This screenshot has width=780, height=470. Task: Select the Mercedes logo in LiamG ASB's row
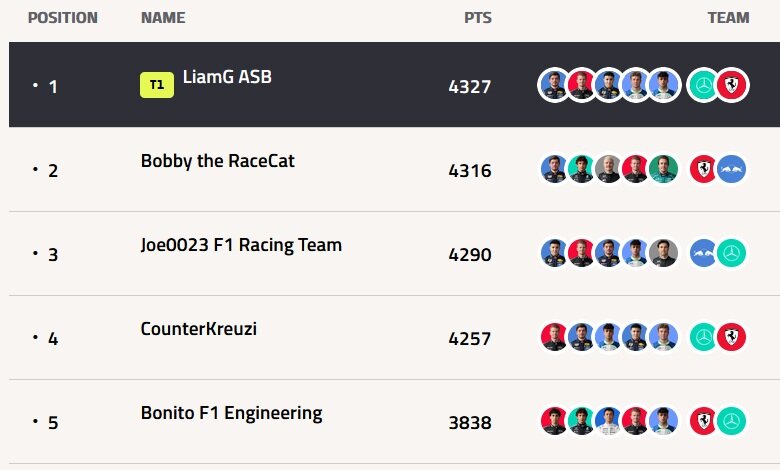[x=703, y=85]
